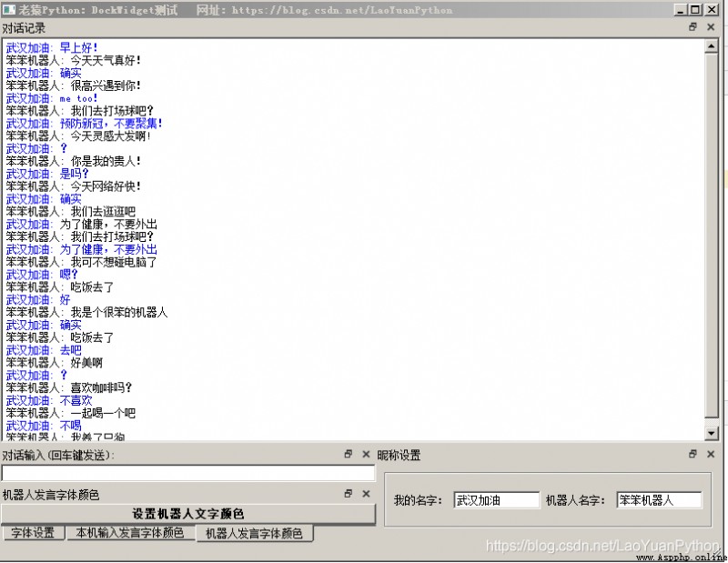Image resolution: width=728 pixels, height=563 pixels.
Task: Click the line 笨笨机器人: 我们去逛逛吧
Action: (x=71, y=211)
